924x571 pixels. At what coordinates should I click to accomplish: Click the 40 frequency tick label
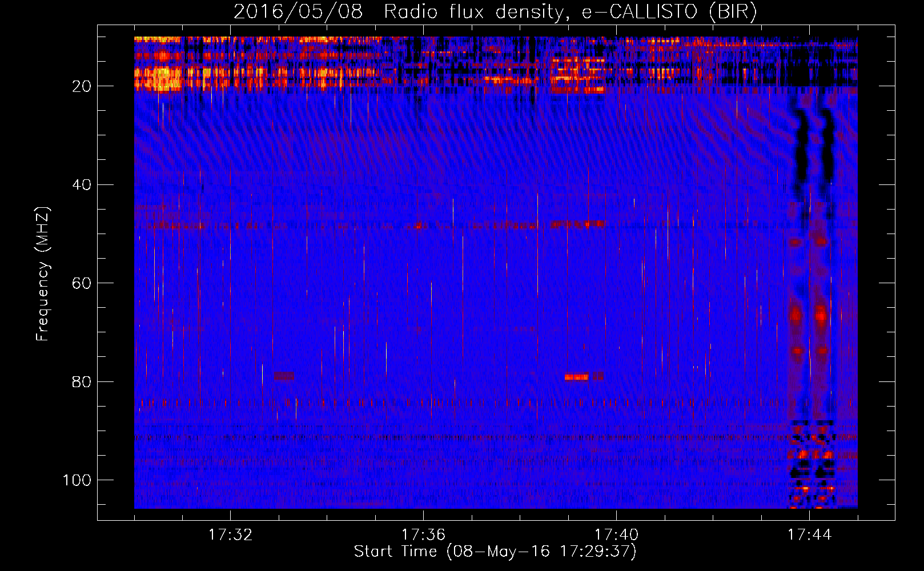[x=82, y=185]
